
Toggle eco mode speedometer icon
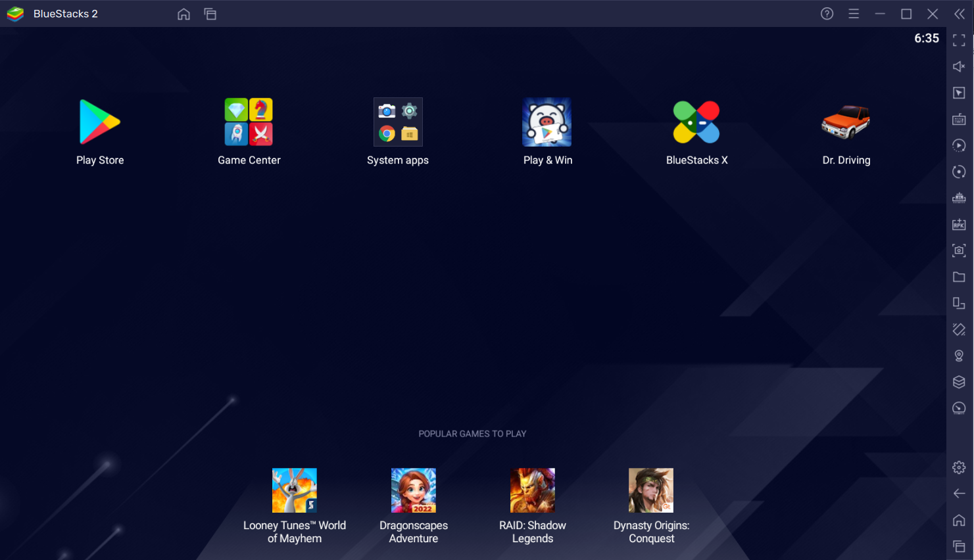959,408
